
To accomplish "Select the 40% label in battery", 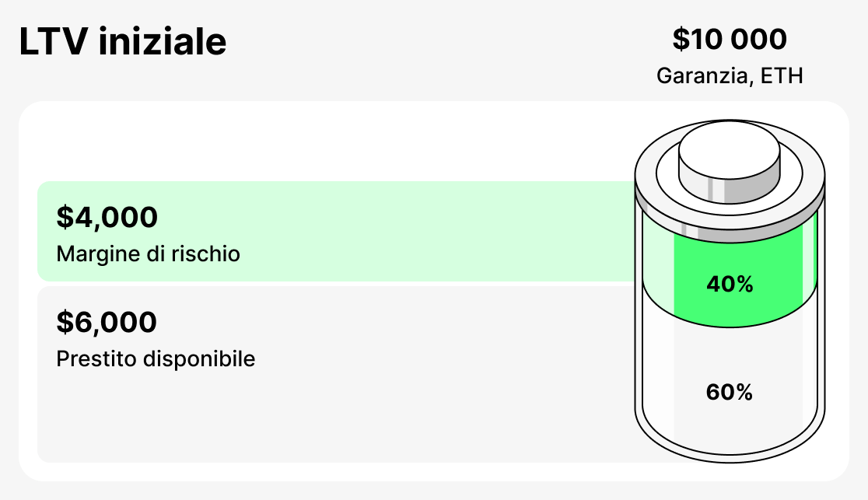I will pyautogui.click(x=730, y=284).
